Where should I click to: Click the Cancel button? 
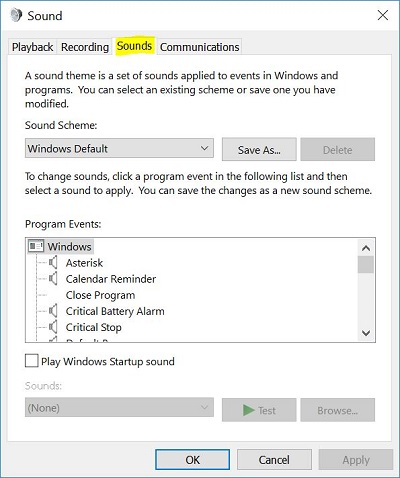point(274,460)
